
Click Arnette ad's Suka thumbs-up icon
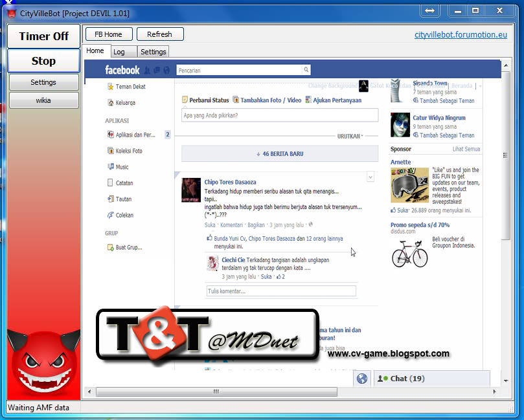click(393, 210)
